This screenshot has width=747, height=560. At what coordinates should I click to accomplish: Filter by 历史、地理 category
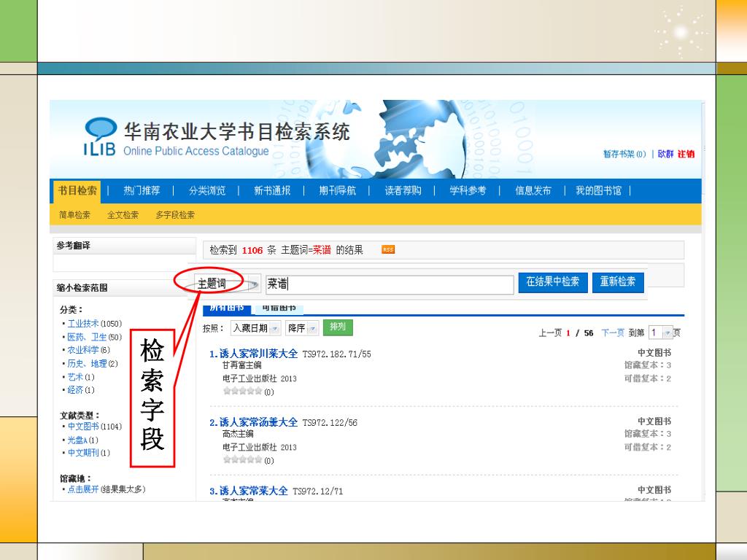[88, 364]
